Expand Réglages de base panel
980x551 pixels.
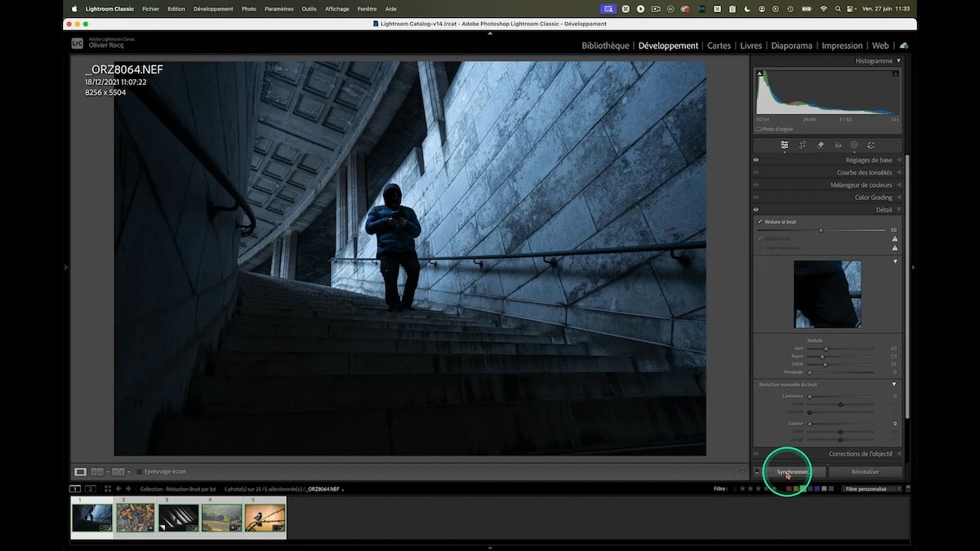tap(898, 160)
